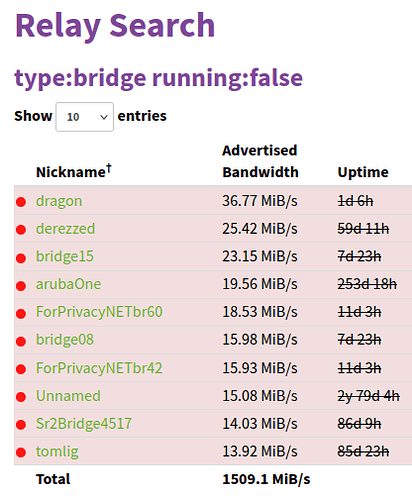Open the Sr2Bridge4517 relay link

(84, 424)
